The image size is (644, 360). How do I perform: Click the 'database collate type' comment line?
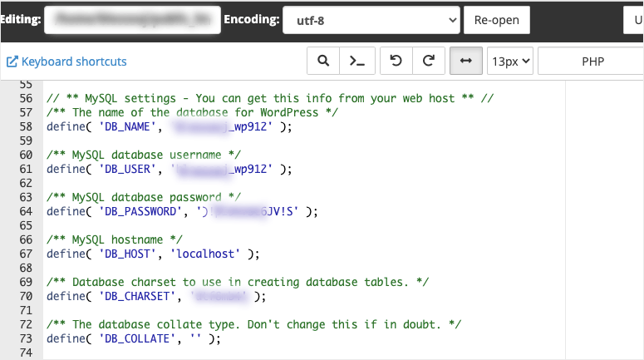pyautogui.click(x=253, y=324)
